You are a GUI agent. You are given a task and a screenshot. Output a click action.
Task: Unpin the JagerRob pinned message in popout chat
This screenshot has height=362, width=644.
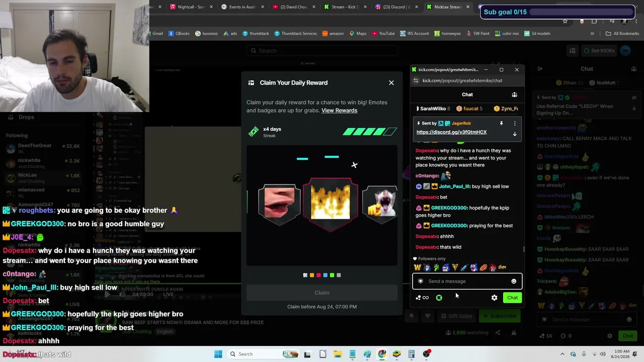coord(501,123)
